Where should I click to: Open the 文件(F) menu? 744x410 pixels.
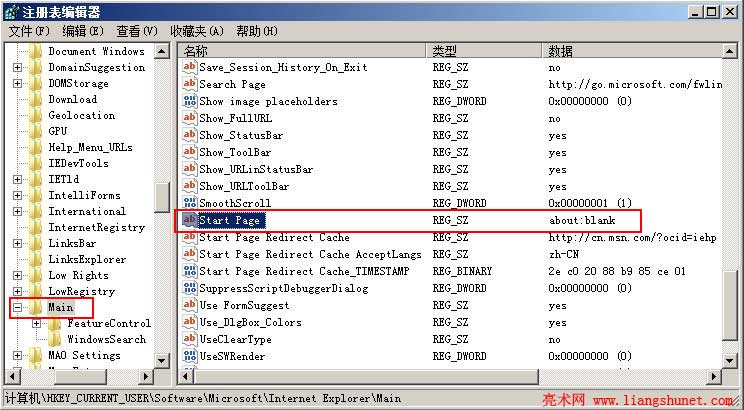point(29,31)
